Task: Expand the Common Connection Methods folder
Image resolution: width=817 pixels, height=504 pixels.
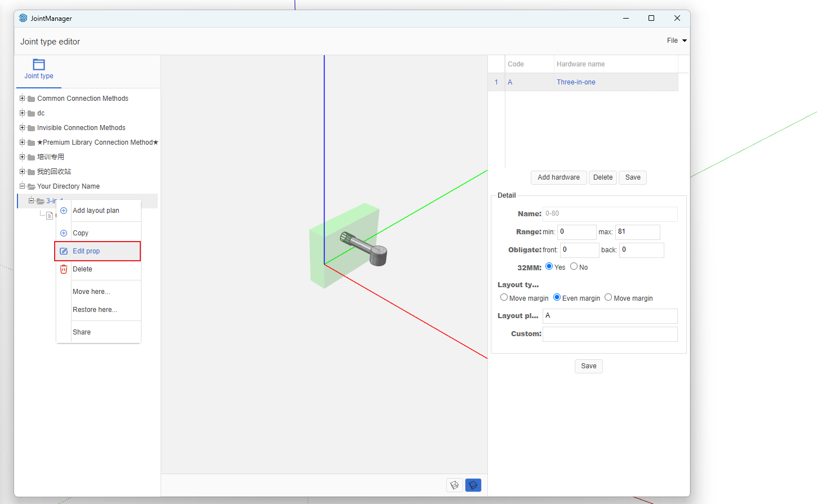Action: [x=23, y=99]
